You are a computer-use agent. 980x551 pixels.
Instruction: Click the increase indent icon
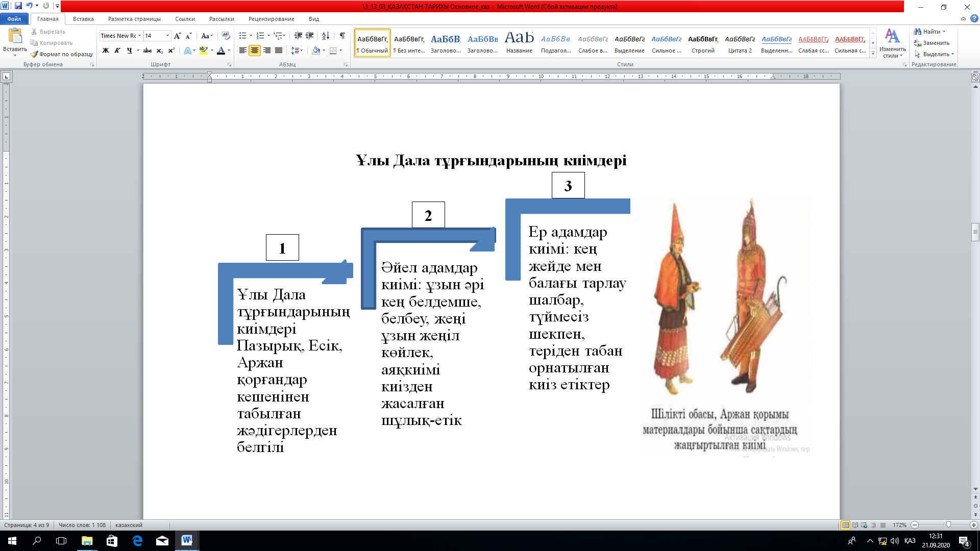coord(310,36)
